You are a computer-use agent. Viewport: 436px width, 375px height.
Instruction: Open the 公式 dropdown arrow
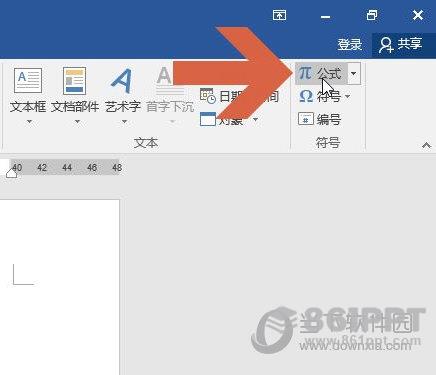354,73
